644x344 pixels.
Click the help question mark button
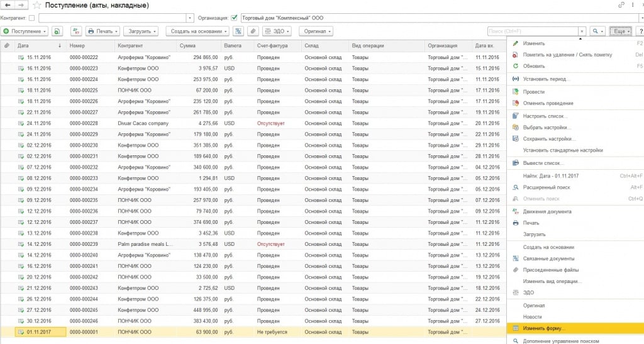click(x=640, y=31)
